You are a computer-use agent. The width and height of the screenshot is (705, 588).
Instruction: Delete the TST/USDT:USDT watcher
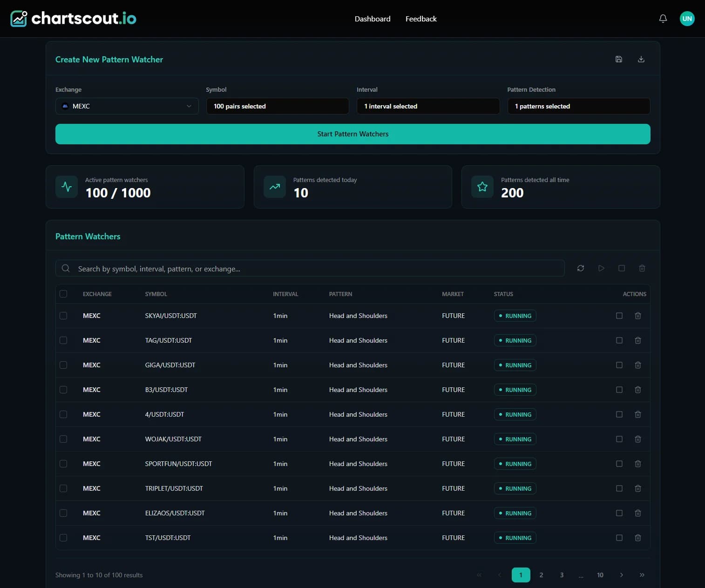tap(638, 538)
